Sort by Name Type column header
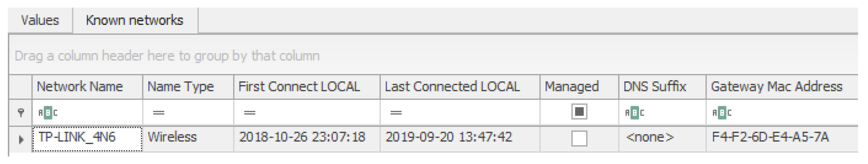This screenshot has height=164, width=868. pos(181,87)
